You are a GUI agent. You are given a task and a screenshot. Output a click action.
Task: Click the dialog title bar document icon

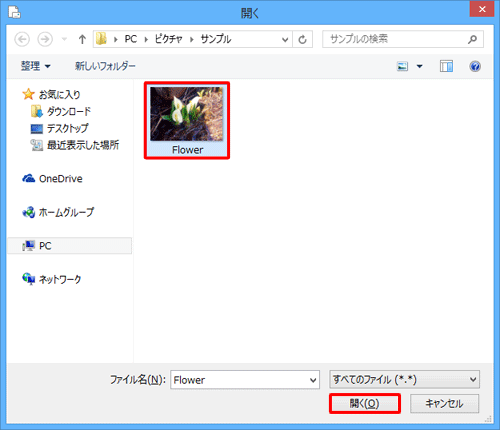tap(15, 12)
